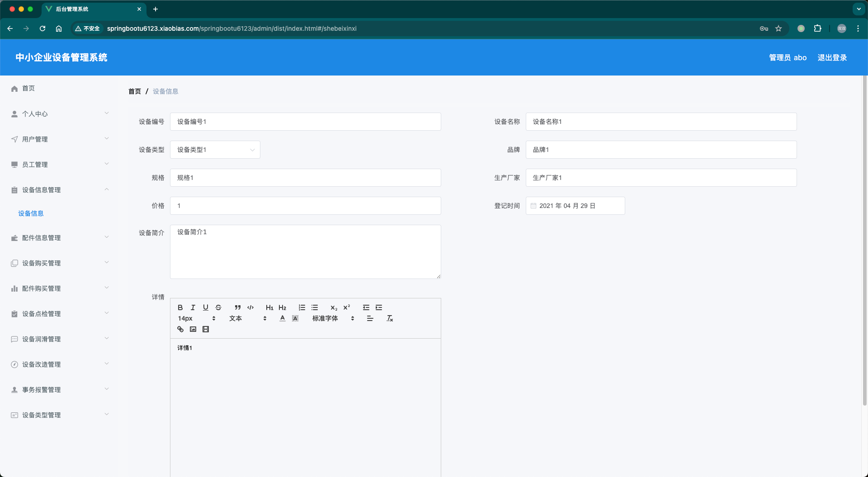The width and height of the screenshot is (868, 477).
Task: Open the text background color picker
Action: [295, 318]
